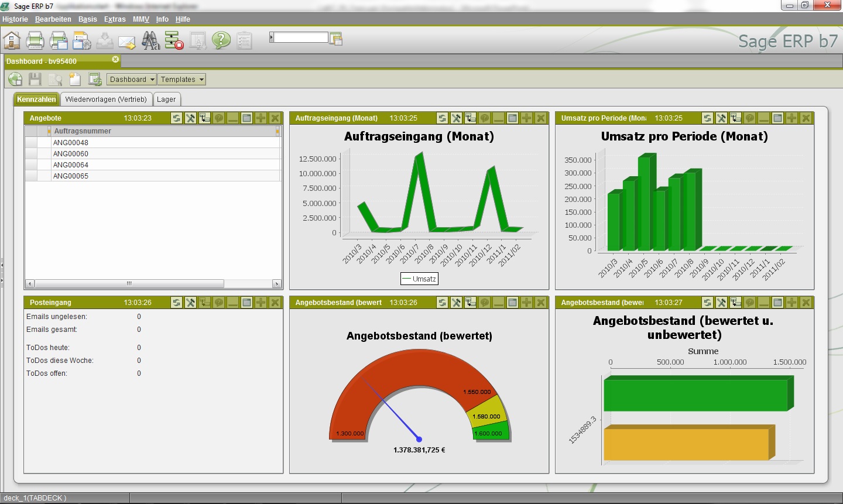Refresh all widgets via table refresh icon

coord(95,79)
